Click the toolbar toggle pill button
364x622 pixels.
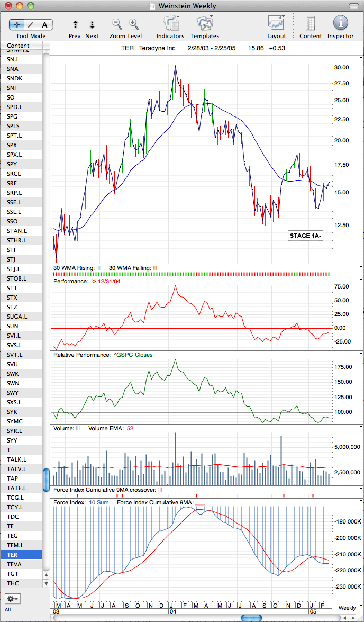(x=354, y=5)
